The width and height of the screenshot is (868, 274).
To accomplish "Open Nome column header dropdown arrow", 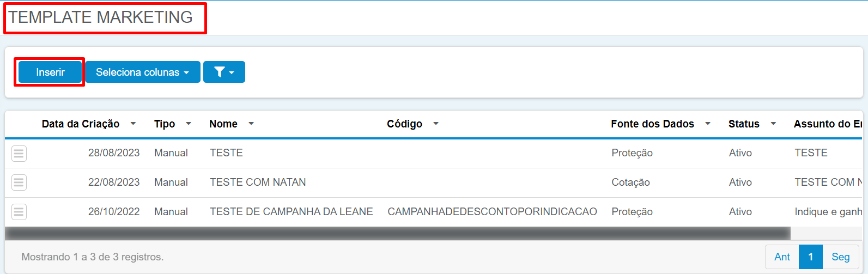I will pyautogui.click(x=251, y=124).
